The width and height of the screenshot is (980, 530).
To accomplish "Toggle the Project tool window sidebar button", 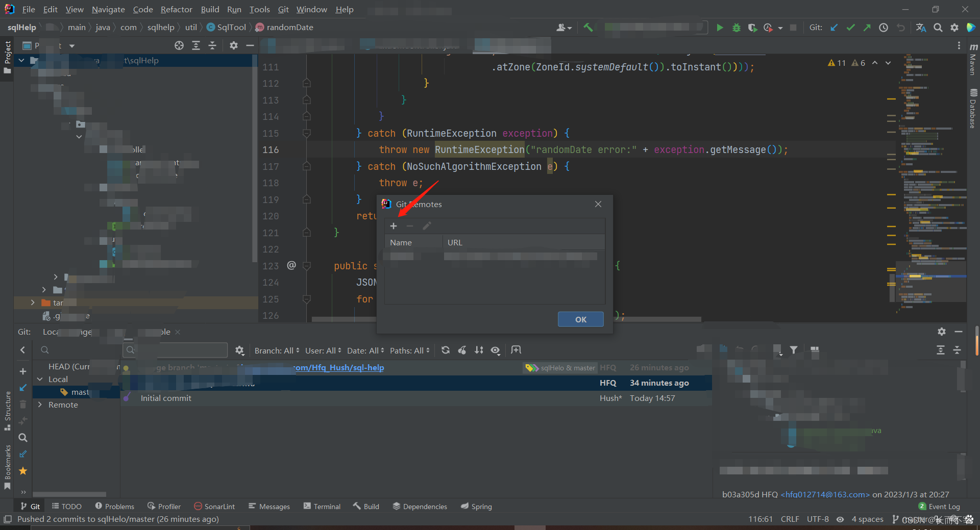I will pos(7,57).
